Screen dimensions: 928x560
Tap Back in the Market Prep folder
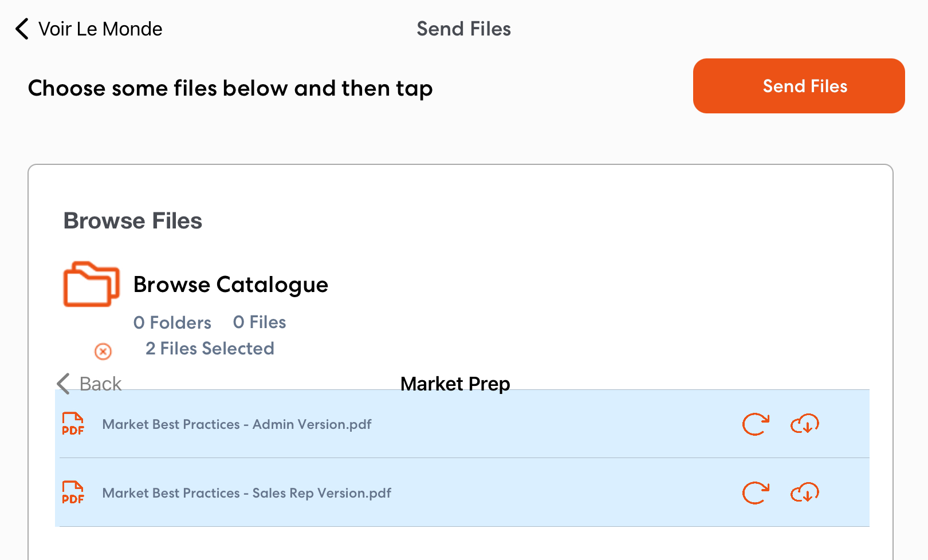[x=89, y=384]
